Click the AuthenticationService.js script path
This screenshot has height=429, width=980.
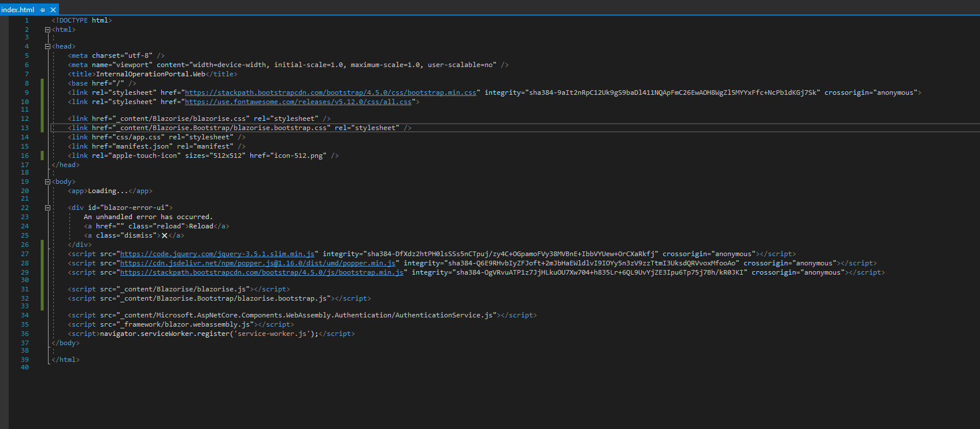click(306, 315)
